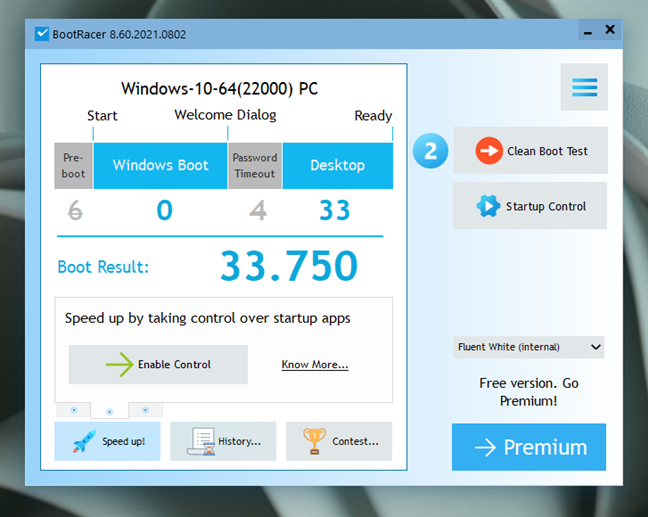Go to the Premium upgrade button
The width and height of the screenshot is (648, 517).
[529, 447]
